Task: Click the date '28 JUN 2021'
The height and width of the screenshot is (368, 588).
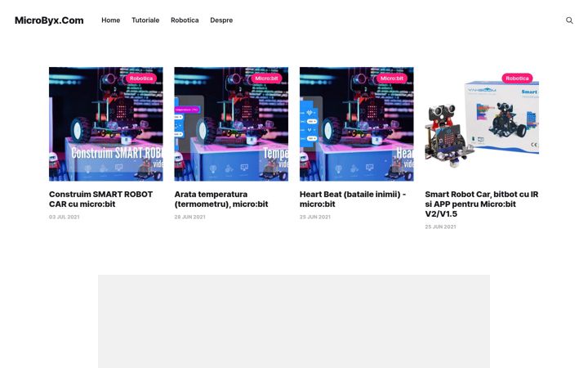Action: [189, 217]
